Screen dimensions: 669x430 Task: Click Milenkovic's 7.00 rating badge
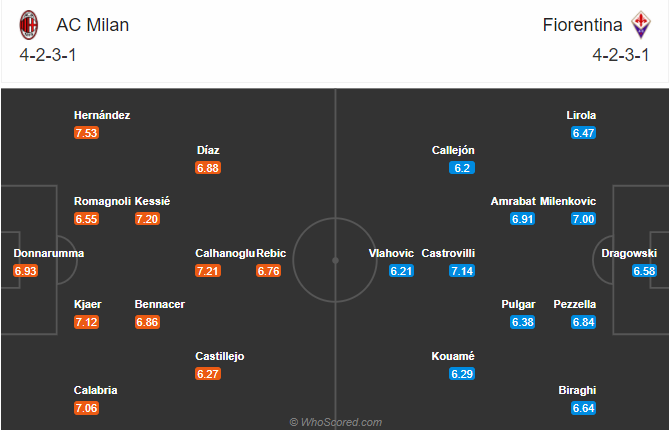coord(583,219)
